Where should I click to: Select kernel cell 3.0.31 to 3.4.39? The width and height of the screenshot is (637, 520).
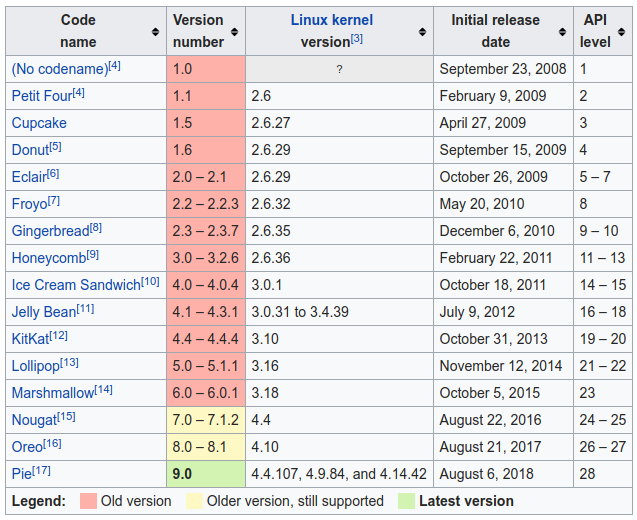(x=340, y=312)
